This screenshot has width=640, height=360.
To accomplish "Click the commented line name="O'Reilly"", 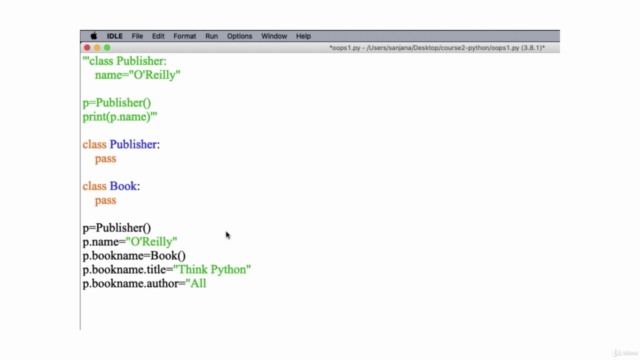I will click(138, 75).
